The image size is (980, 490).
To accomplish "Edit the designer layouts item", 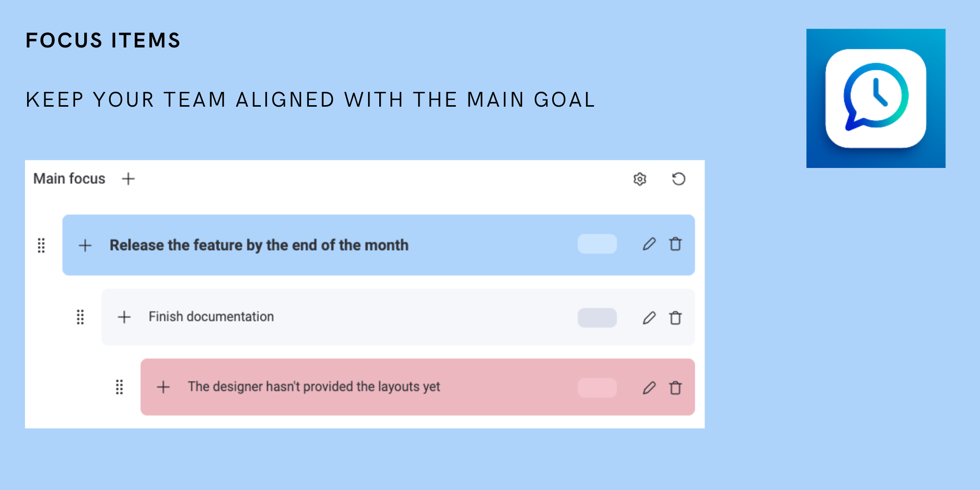I will click(x=649, y=388).
